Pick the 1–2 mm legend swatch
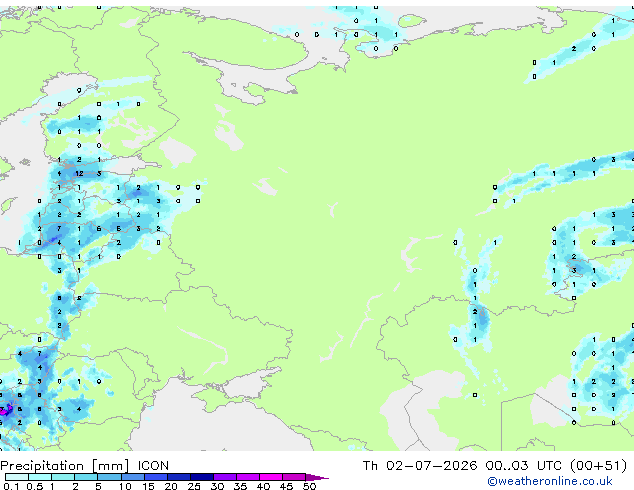This screenshot has width=634, height=490. (x=63, y=477)
